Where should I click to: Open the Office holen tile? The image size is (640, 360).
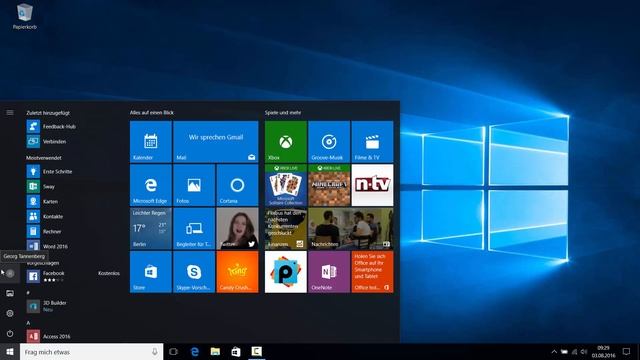coord(372,272)
